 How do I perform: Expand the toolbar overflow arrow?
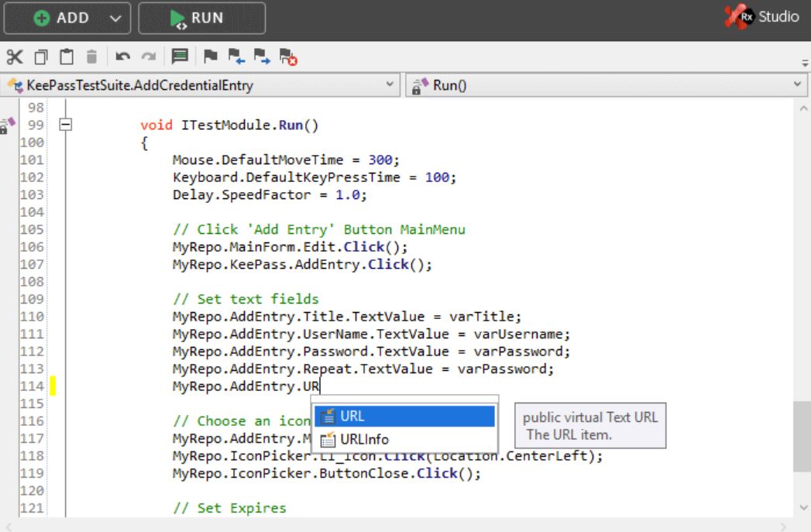805,63
